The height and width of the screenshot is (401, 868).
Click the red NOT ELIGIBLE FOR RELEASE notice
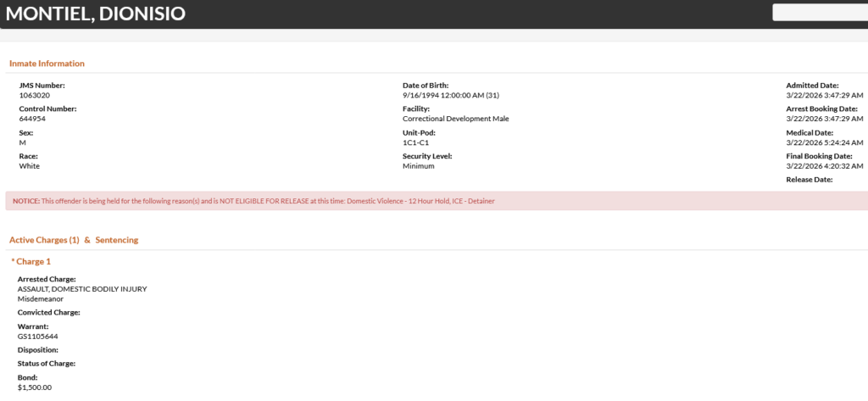coord(253,201)
